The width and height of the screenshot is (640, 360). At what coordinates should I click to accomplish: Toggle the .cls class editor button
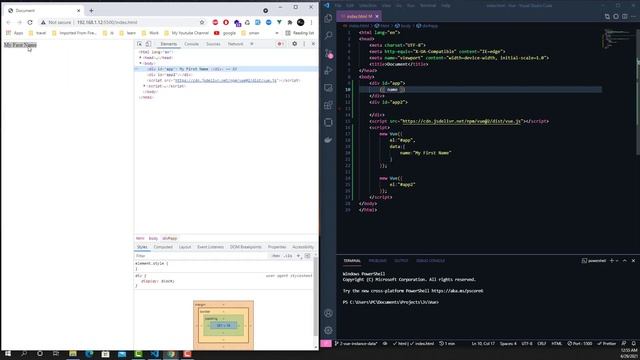pyautogui.click(x=288, y=256)
